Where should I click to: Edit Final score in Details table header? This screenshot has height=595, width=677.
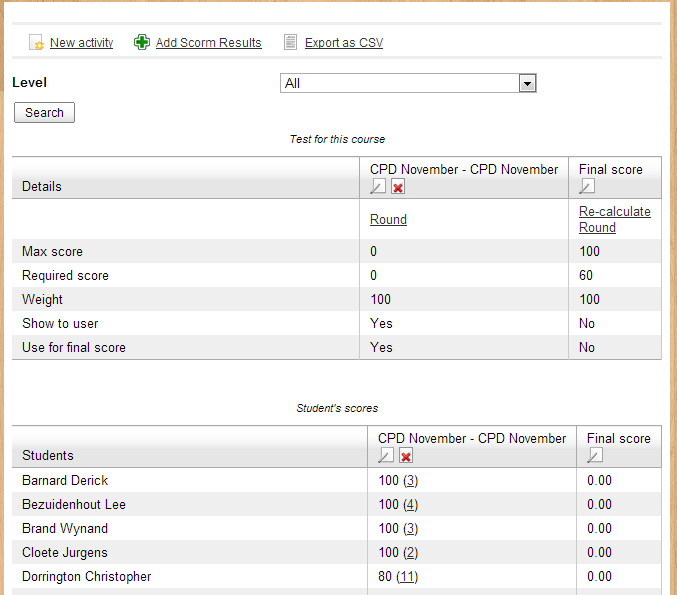point(586,187)
